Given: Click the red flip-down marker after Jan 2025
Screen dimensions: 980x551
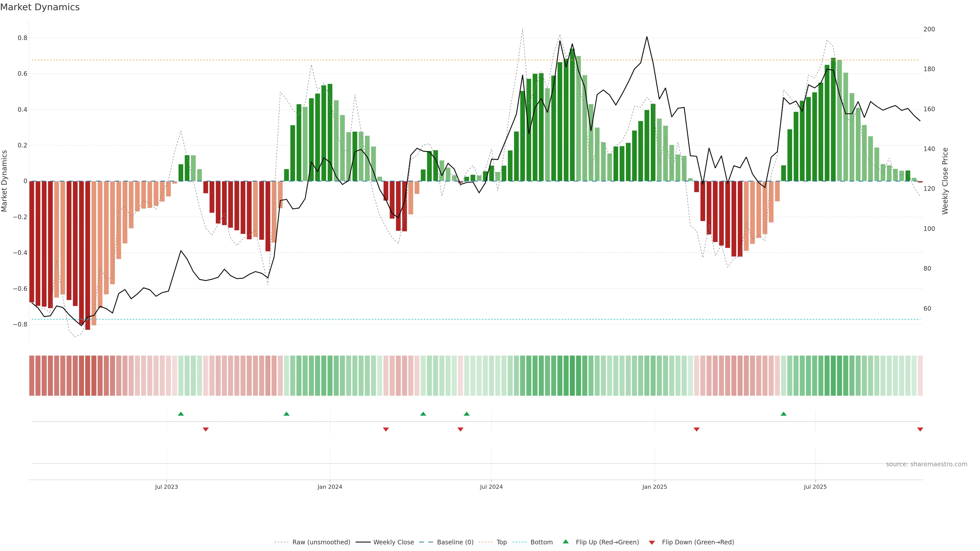Looking at the screenshot, I should pos(696,429).
